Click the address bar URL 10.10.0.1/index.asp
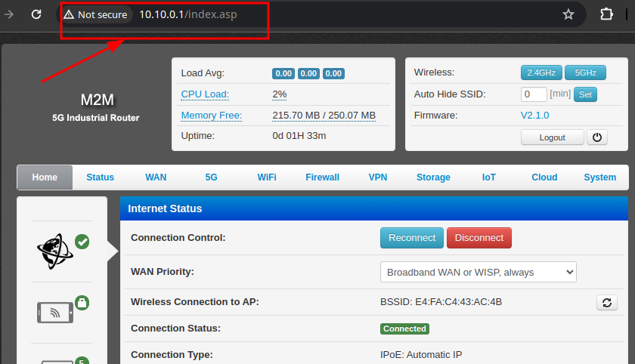Screen dimensions: 635x364 click(188, 14)
